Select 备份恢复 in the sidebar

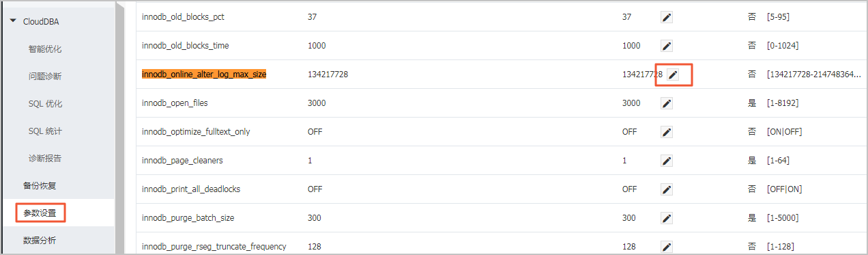click(40, 186)
